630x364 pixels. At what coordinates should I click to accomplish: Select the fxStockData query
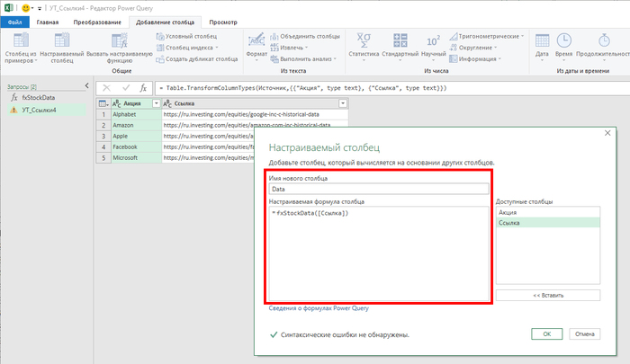click(40, 96)
